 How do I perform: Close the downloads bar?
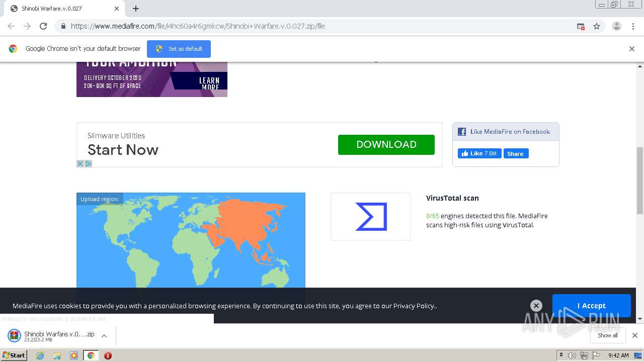pyautogui.click(x=634, y=335)
